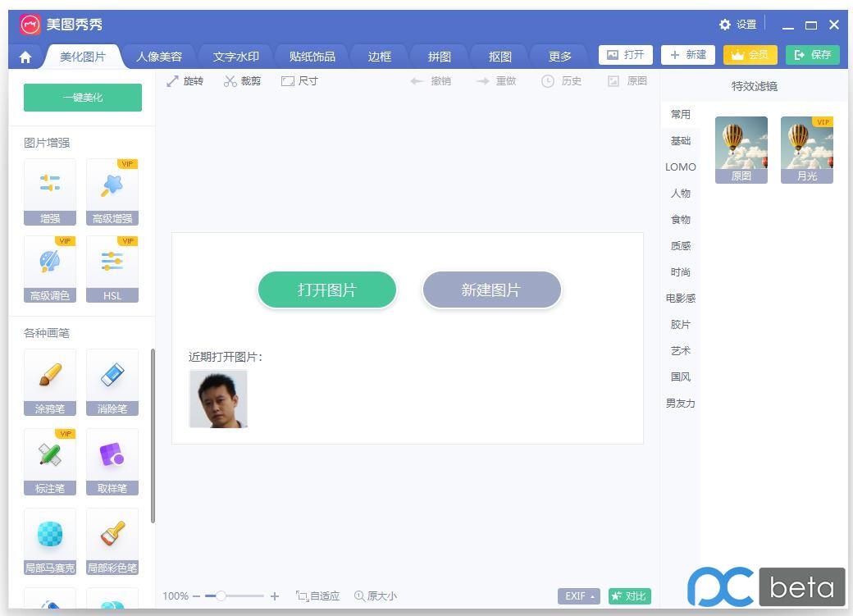The height and width of the screenshot is (616, 853).
Task: Click the 打开 open button in header
Action: click(x=626, y=55)
